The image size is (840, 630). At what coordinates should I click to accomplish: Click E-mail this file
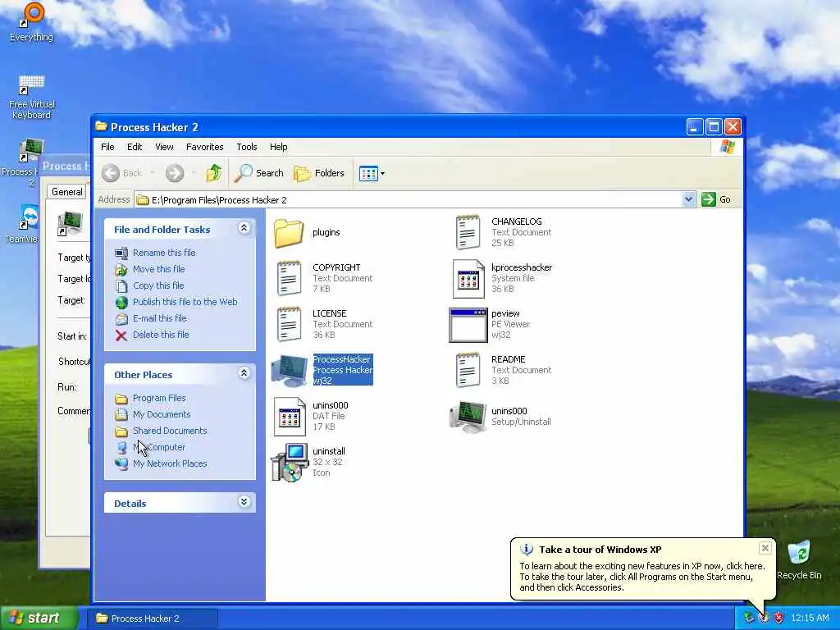[x=160, y=318]
